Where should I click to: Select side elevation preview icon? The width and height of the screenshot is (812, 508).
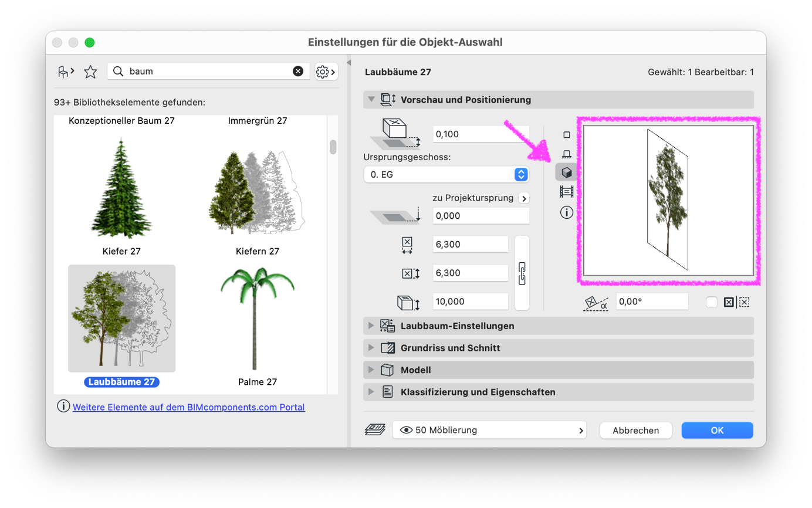[566, 154]
